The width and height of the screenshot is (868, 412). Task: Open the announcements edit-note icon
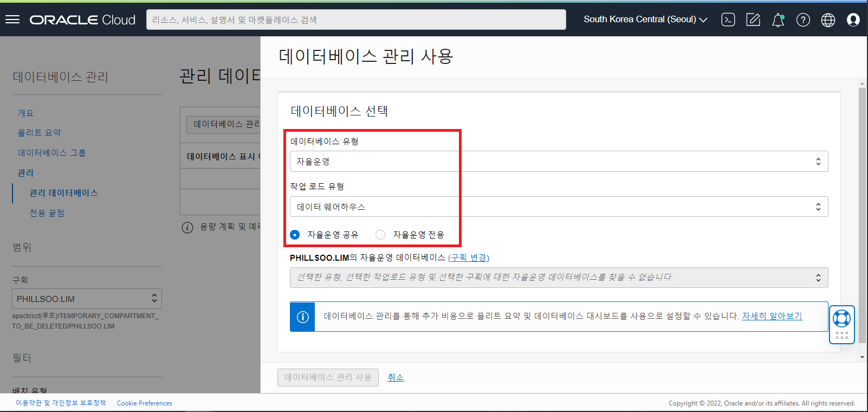pos(753,20)
